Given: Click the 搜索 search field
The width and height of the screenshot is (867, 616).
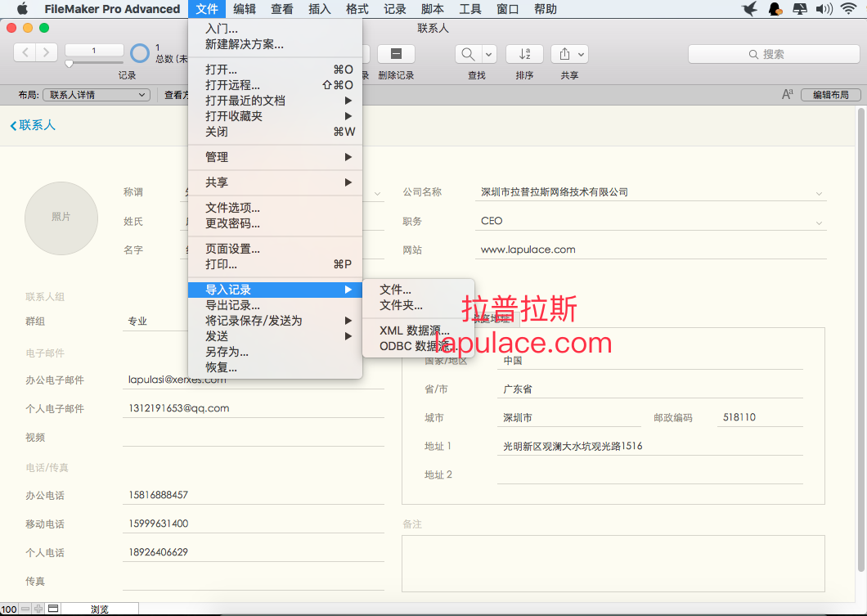Looking at the screenshot, I should pyautogui.click(x=774, y=54).
